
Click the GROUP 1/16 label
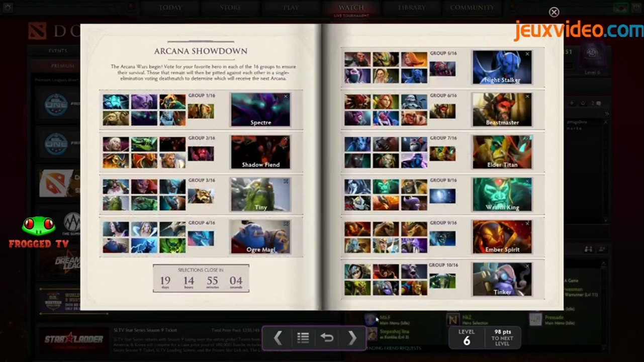tap(202, 96)
